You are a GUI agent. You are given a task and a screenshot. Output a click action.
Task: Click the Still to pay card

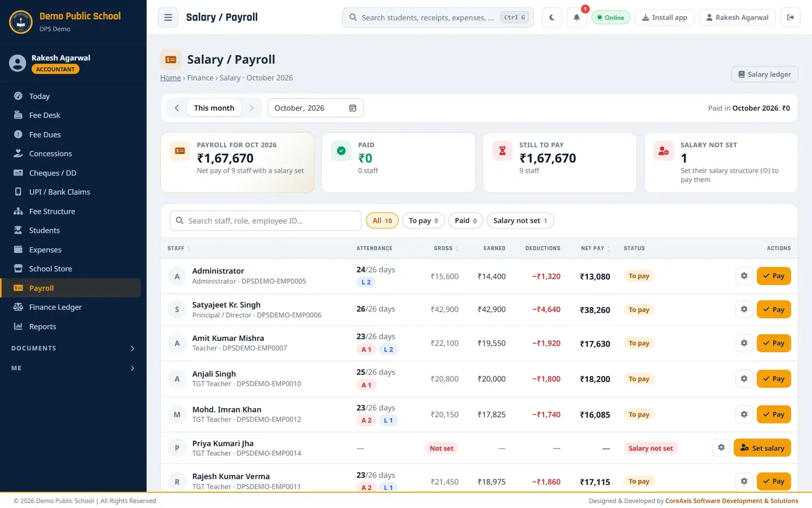(x=560, y=163)
